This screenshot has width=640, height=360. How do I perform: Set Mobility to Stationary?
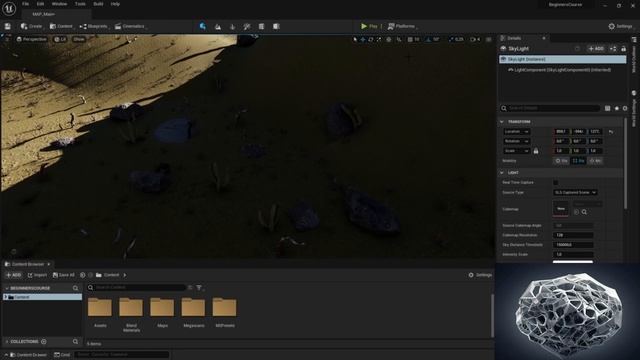tap(578, 161)
